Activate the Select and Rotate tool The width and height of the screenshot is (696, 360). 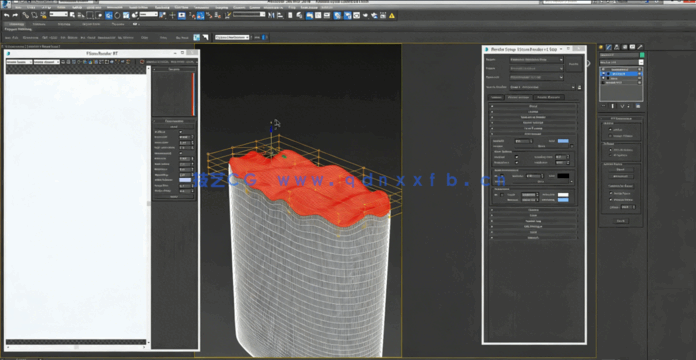pos(117,15)
